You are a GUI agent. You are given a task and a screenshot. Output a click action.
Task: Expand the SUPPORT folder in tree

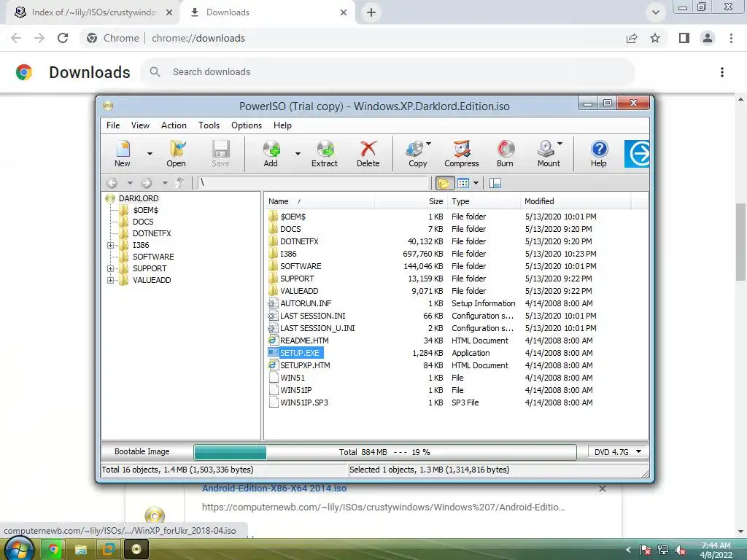coord(111,268)
